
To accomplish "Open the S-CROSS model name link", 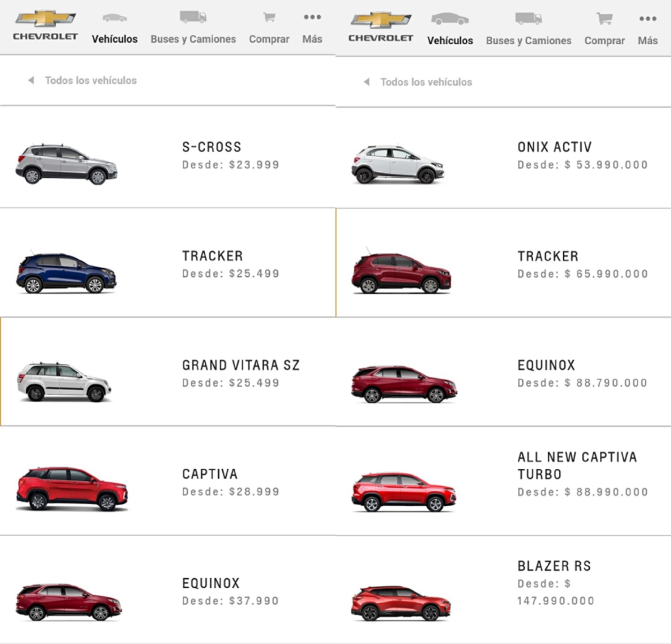I will click(211, 147).
